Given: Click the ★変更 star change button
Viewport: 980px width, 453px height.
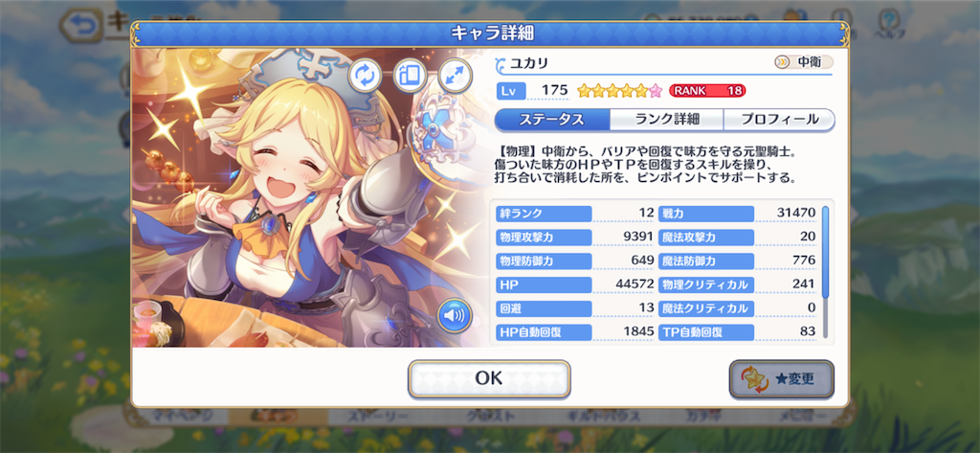Looking at the screenshot, I should (x=781, y=379).
